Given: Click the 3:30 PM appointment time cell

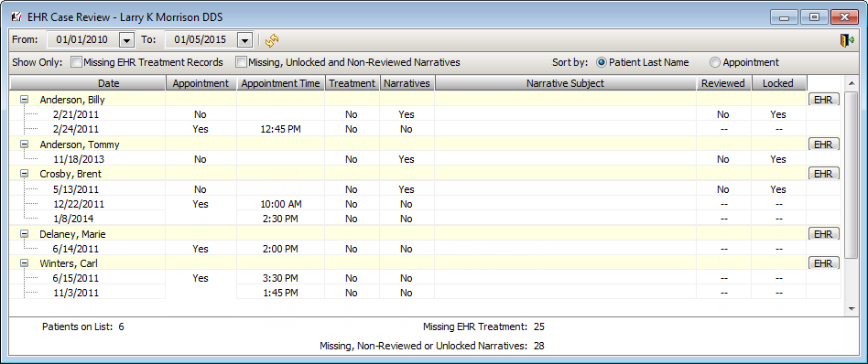Looking at the screenshot, I should tap(281, 278).
